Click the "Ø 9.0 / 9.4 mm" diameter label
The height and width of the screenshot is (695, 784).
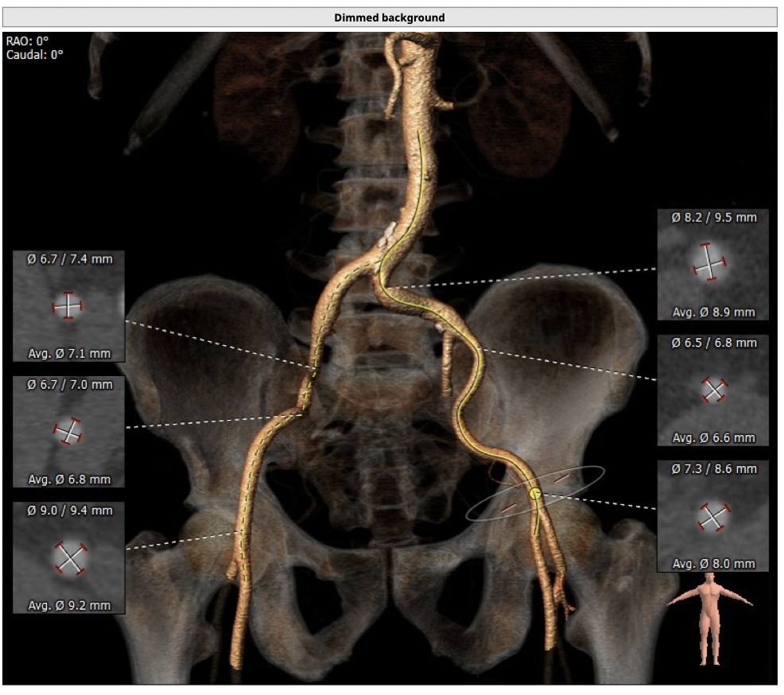70,511
